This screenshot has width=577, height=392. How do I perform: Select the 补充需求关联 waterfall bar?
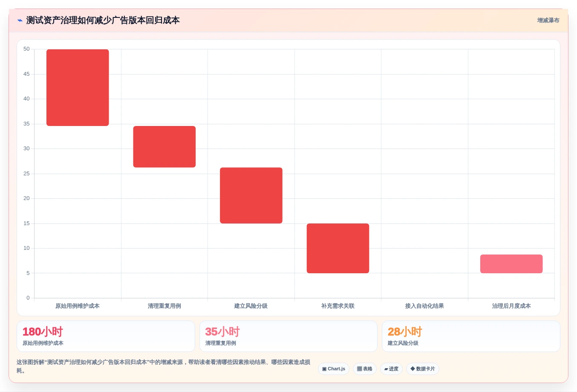point(338,248)
